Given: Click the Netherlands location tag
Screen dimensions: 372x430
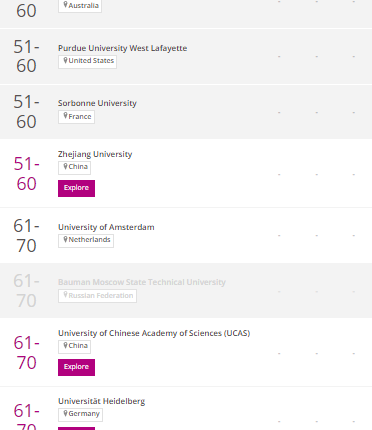Looking at the screenshot, I should pos(86,241).
